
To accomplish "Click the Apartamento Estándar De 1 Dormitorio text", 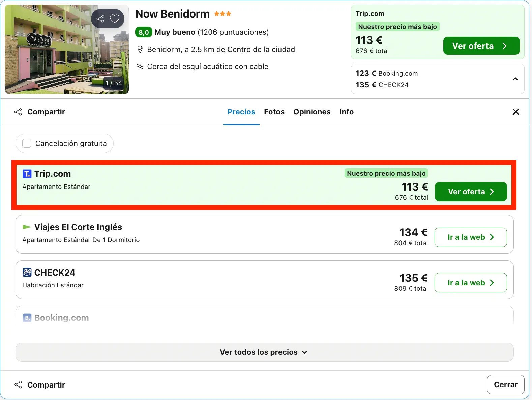I will (81, 240).
